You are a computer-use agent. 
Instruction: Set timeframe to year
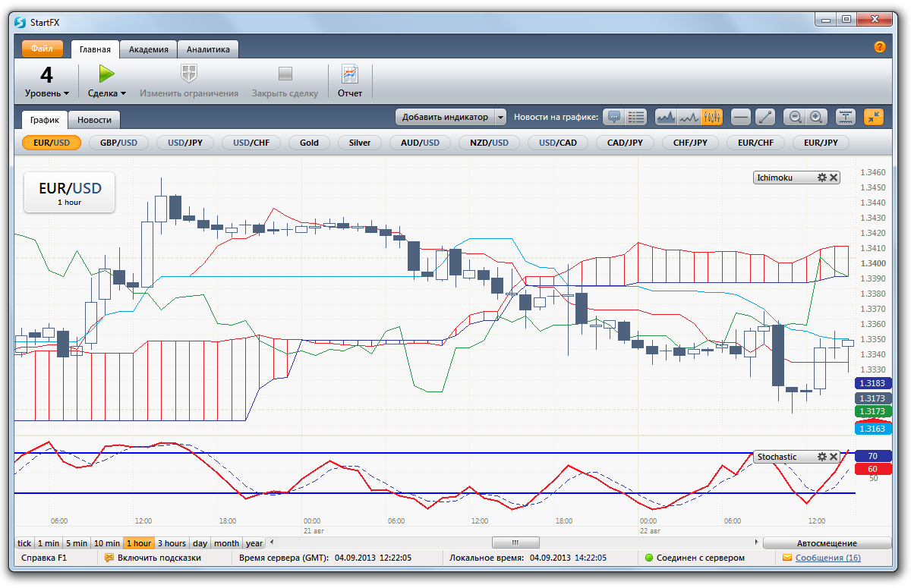point(254,543)
